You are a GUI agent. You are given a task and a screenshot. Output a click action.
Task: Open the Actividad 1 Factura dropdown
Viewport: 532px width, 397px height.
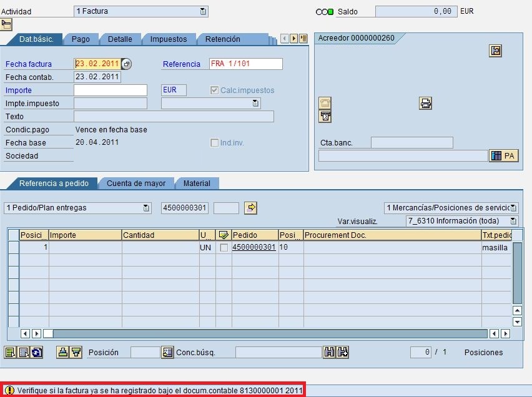203,11
